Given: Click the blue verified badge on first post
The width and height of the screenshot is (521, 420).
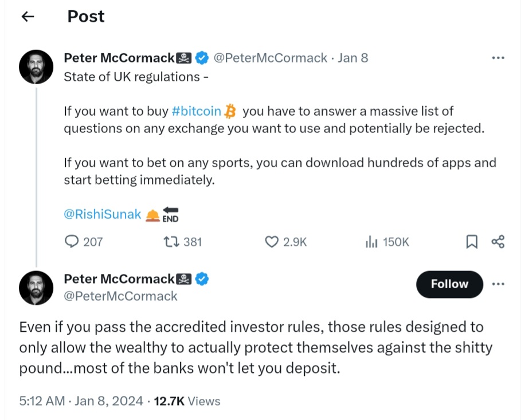Looking at the screenshot, I should pos(202,57).
